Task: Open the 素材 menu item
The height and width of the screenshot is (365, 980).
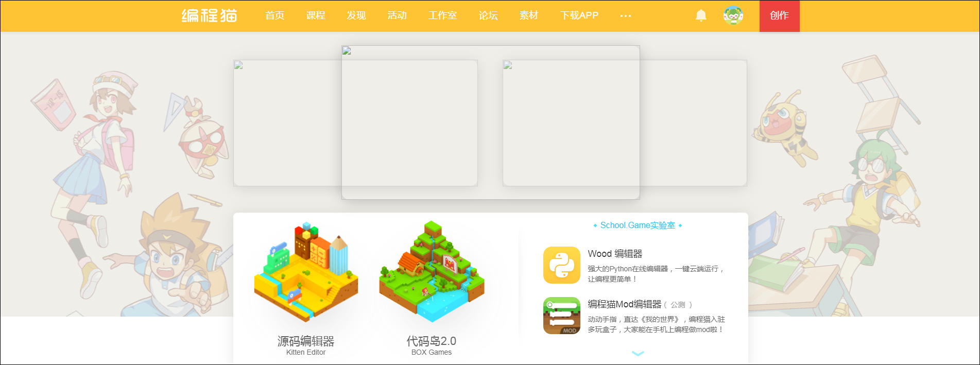Action: 529,15
